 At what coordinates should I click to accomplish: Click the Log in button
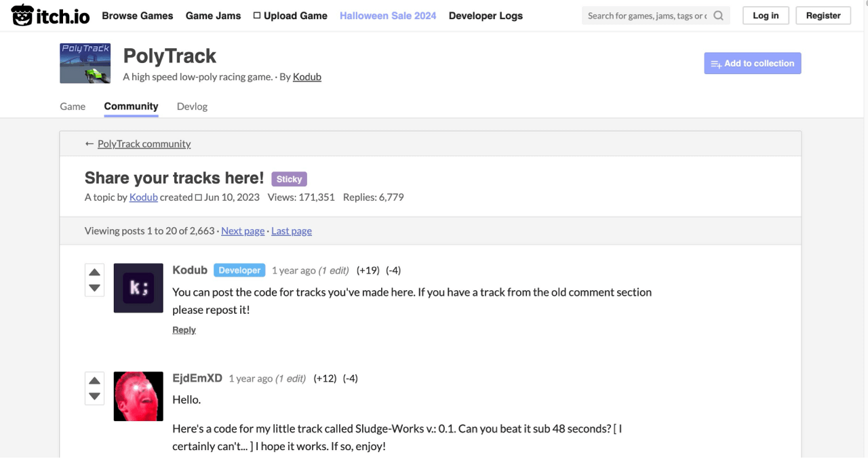tap(766, 16)
